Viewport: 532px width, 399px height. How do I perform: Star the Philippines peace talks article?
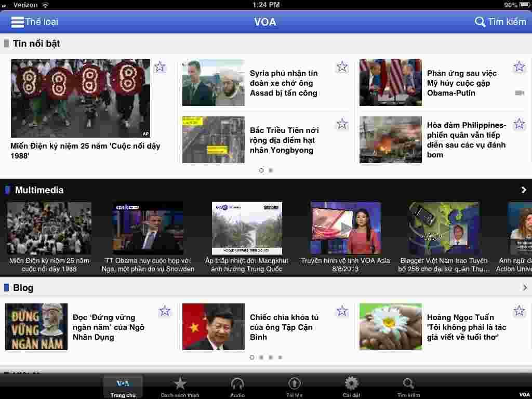click(519, 124)
